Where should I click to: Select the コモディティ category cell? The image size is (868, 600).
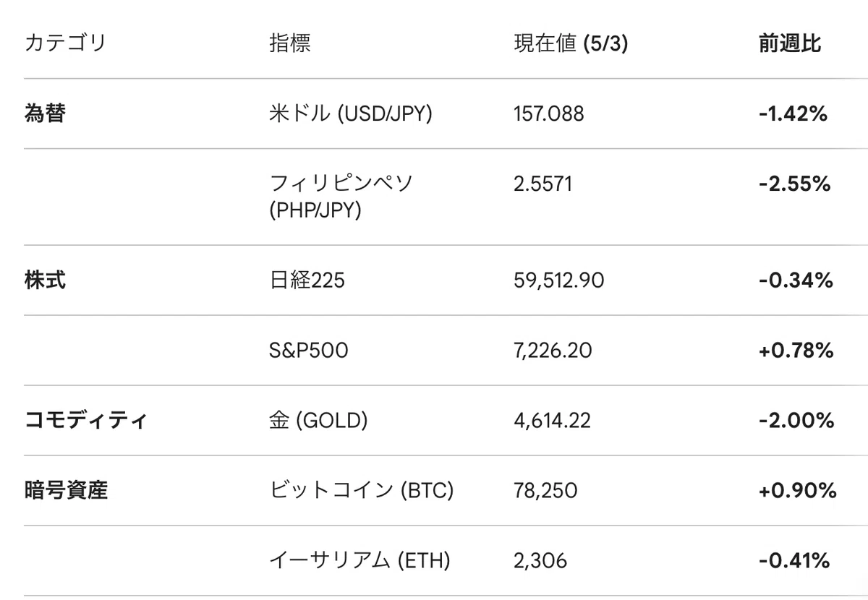86,421
